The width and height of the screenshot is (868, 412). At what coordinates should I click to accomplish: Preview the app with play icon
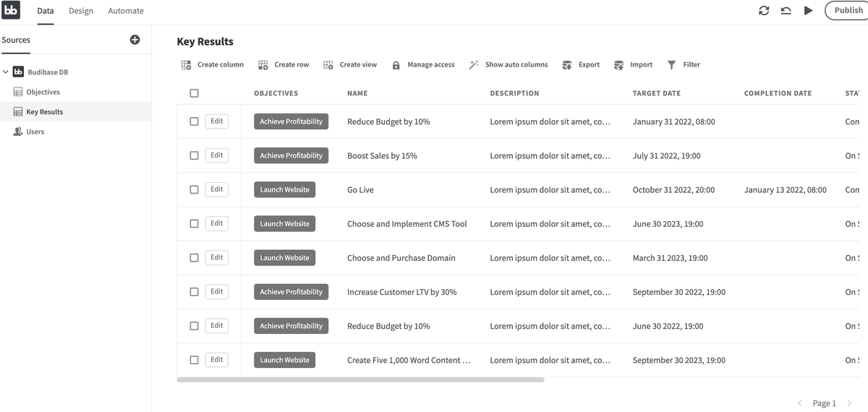point(809,11)
